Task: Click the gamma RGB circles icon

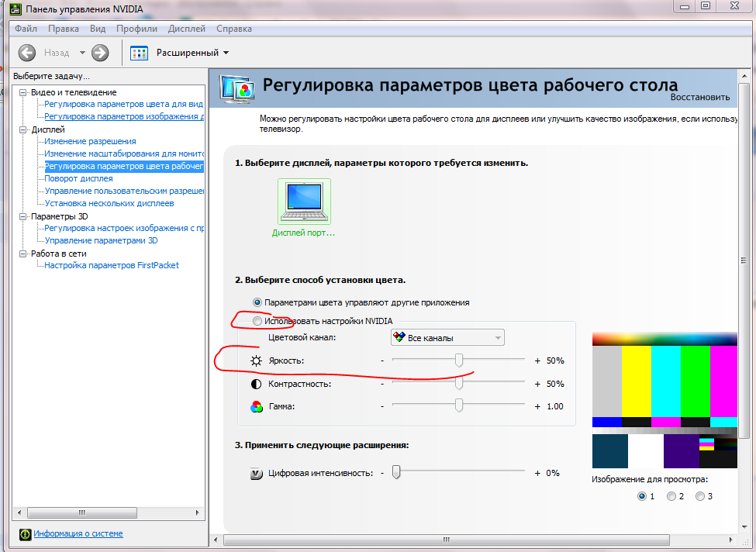Action: click(257, 407)
